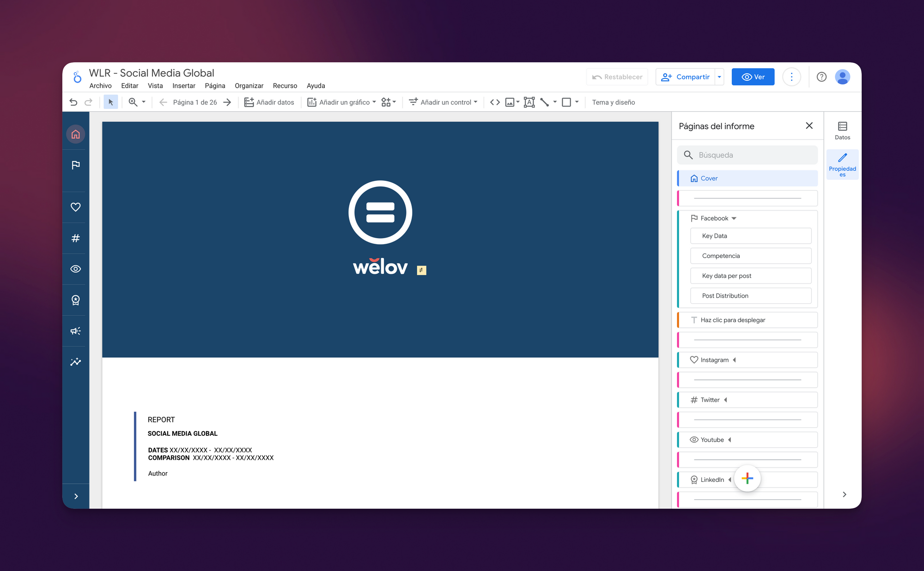
Task: Open the Propiedades side panel
Action: pyautogui.click(x=842, y=165)
